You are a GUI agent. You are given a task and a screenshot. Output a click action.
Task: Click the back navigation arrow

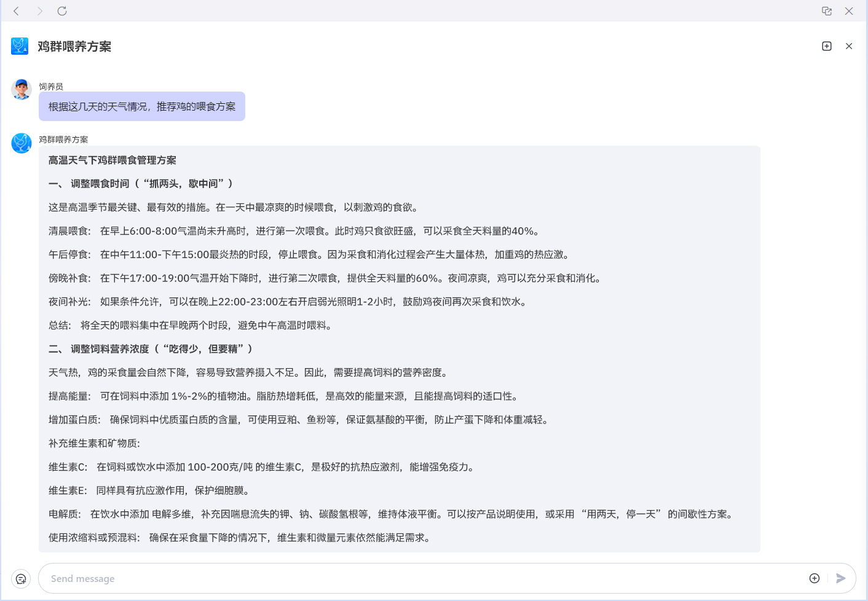(x=16, y=11)
